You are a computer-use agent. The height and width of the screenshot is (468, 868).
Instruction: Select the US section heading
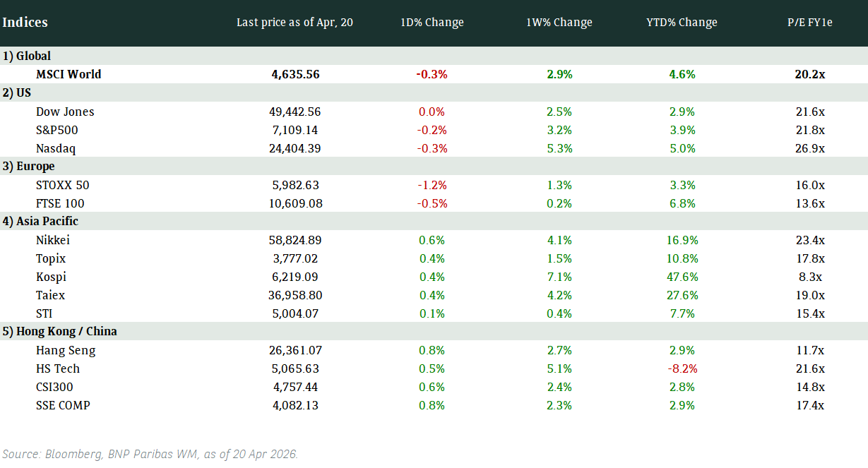pos(17,92)
